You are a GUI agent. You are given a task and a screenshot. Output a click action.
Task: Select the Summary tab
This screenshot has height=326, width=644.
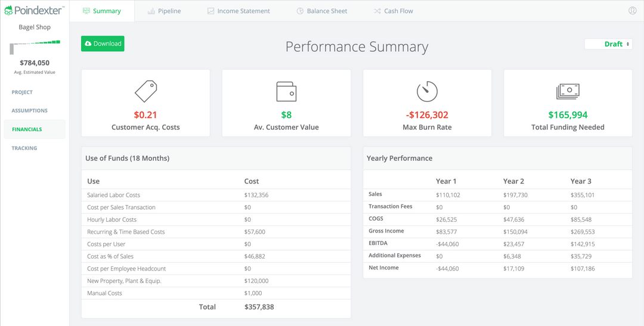102,11
